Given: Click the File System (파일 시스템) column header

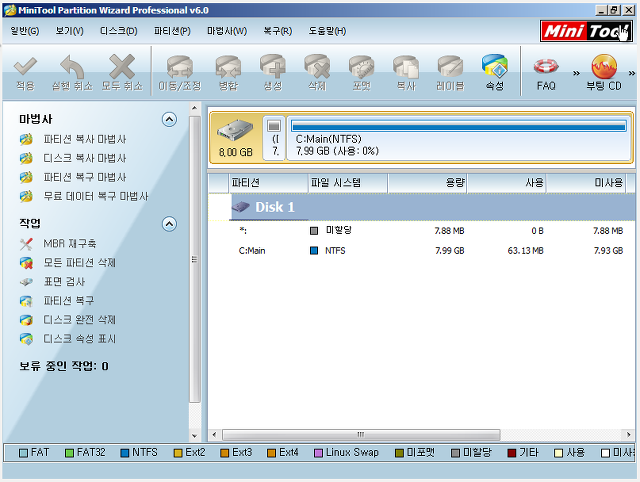Looking at the screenshot, I should coord(347,183).
